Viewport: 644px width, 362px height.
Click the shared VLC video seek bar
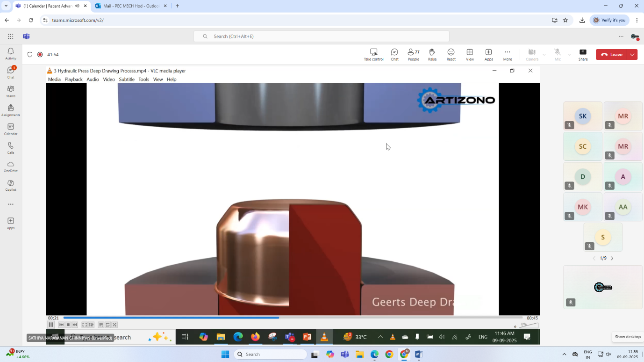pyautogui.click(x=293, y=318)
